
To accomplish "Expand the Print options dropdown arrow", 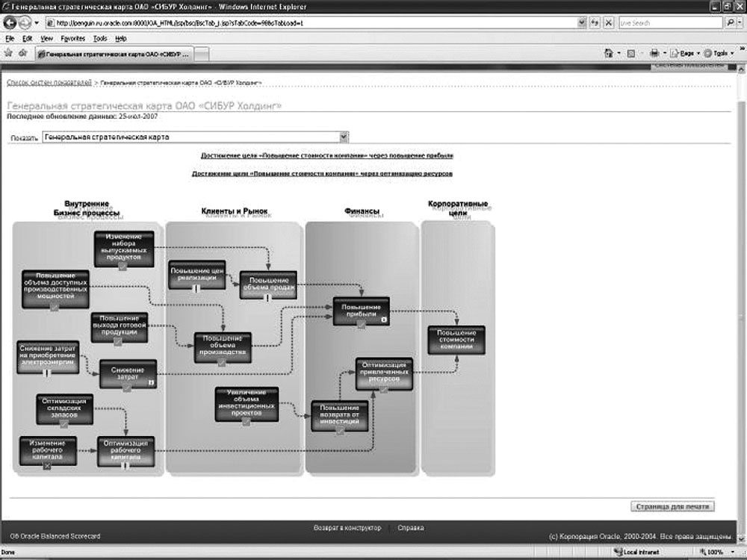I will pos(664,53).
